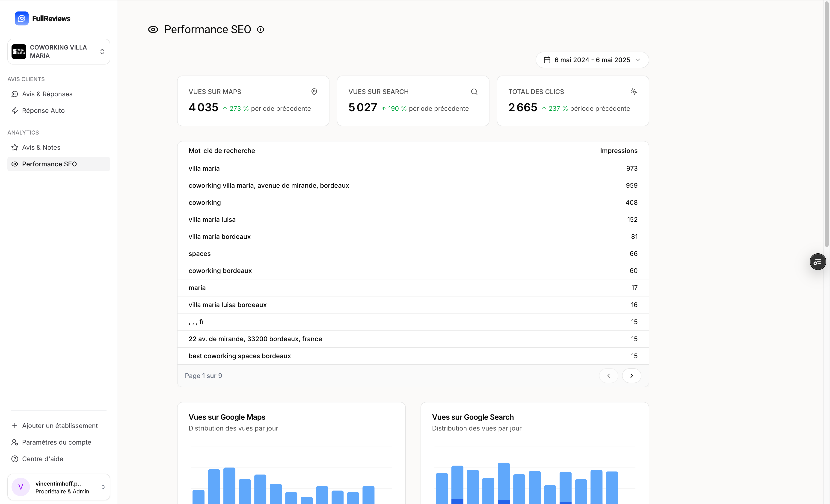This screenshot has height=504, width=830.
Task: Open Centre d'aide
Action: [x=59, y=459]
